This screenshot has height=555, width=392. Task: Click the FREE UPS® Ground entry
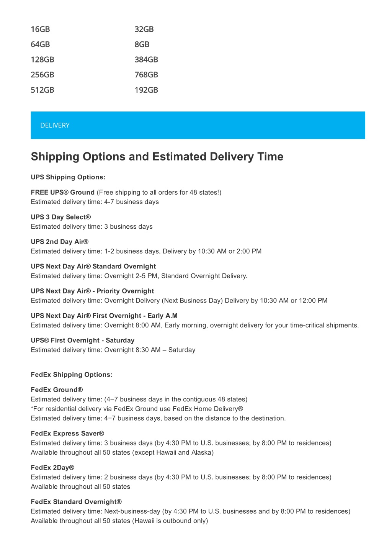pos(62,192)
